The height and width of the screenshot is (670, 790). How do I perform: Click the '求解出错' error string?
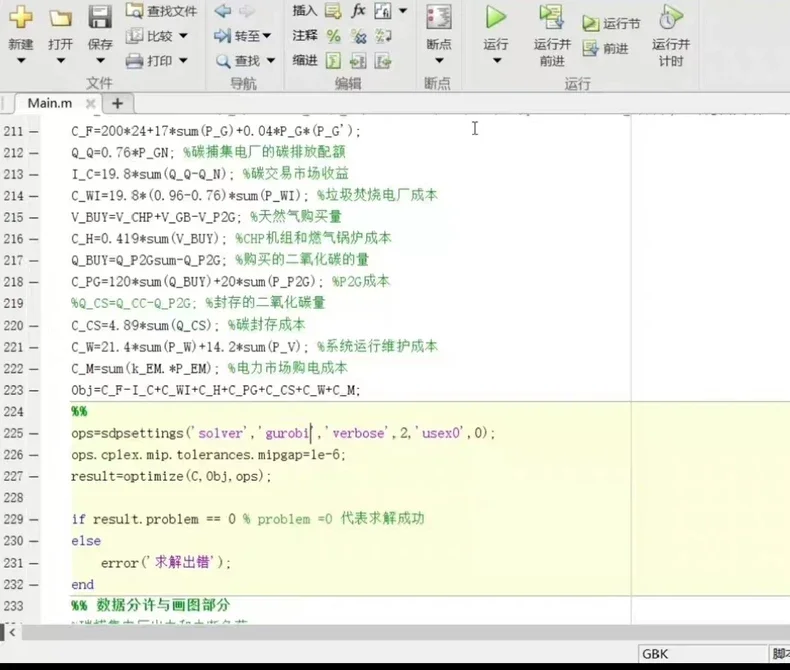pyautogui.click(x=181, y=562)
